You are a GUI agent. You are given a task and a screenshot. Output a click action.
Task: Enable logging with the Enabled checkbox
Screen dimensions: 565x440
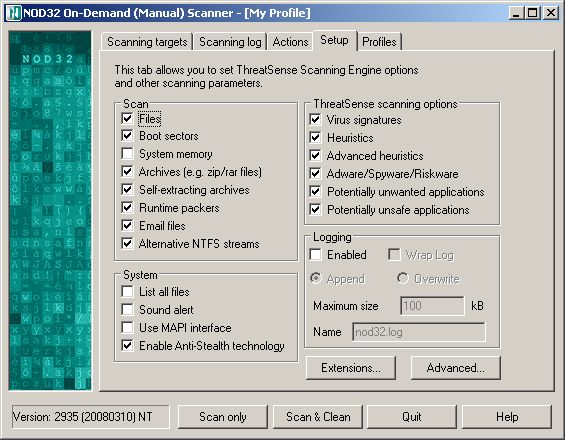click(315, 255)
